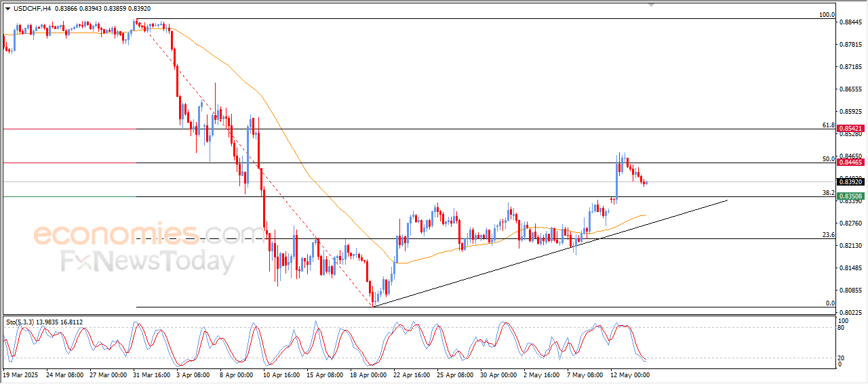
Task: Click the Fibonacci 61.8 level label
Action: click(828, 125)
